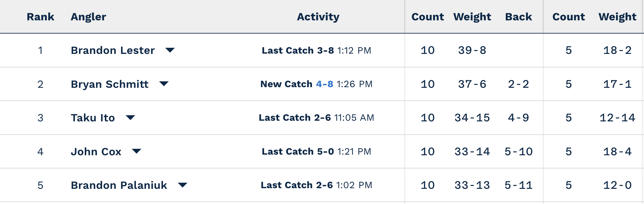Sort by the Rank column header
This screenshot has width=644, height=204.
(x=40, y=17)
